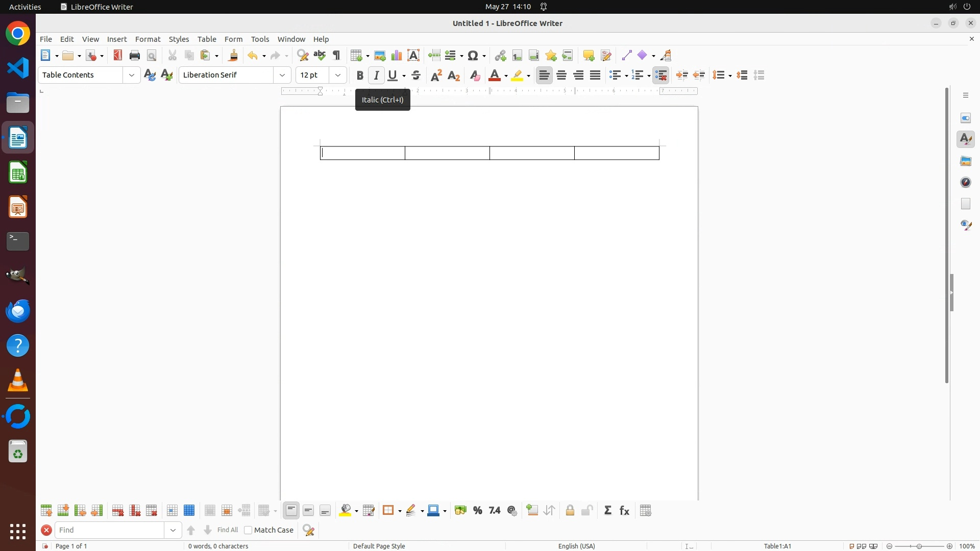Click the Insert Chart icon
The width and height of the screenshot is (980, 551).
coord(397,56)
